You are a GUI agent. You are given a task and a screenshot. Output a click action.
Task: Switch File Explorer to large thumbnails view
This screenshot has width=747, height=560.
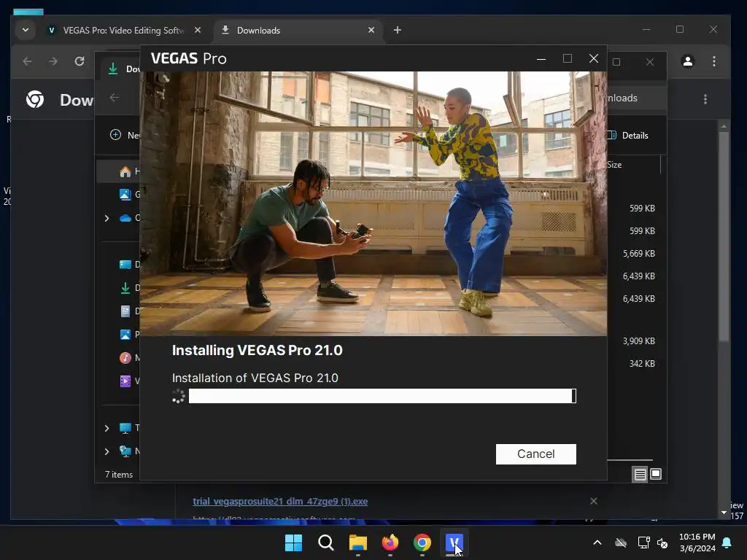[x=656, y=474]
